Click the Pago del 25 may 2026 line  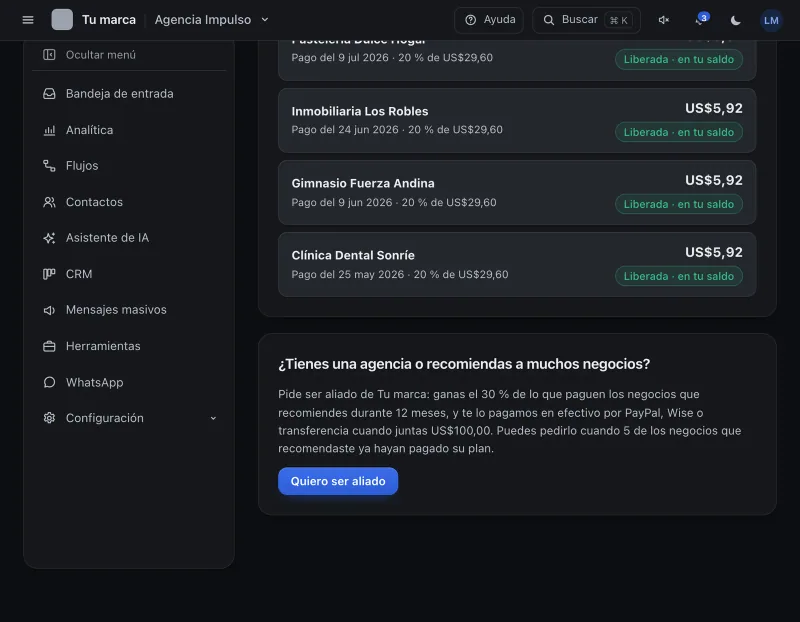click(400, 274)
